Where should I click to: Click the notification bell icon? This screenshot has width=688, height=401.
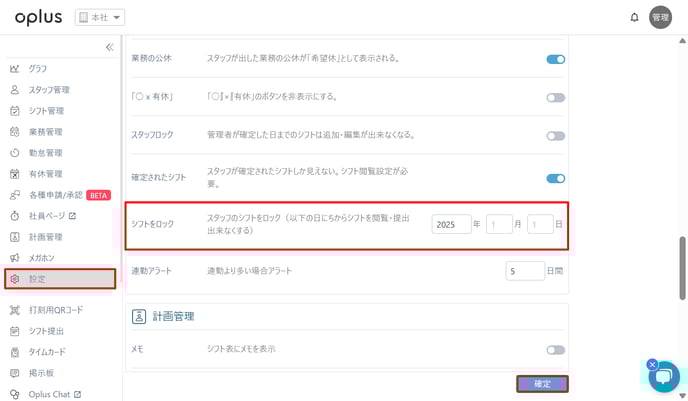click(634, 17)
